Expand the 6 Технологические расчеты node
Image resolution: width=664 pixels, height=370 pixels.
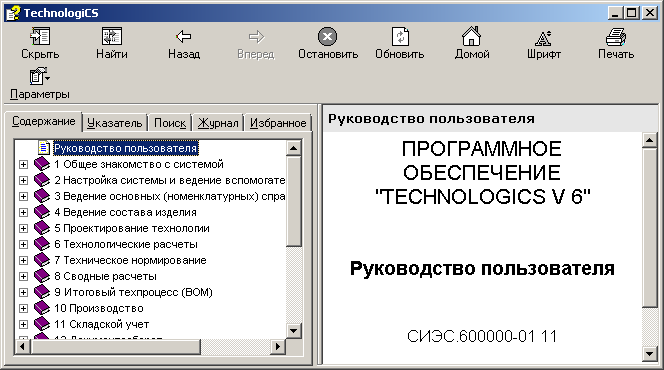click(x=23, y=244)
